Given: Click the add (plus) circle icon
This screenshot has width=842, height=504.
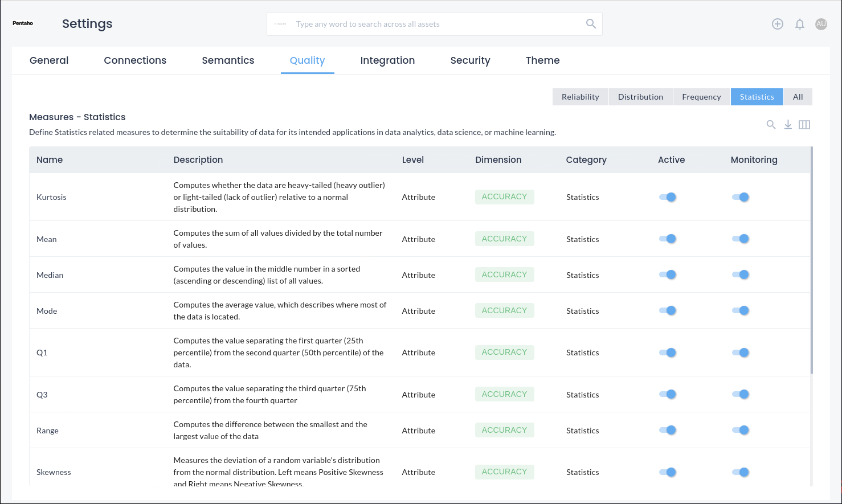Looking at the screenshot, I should (777, 24).
